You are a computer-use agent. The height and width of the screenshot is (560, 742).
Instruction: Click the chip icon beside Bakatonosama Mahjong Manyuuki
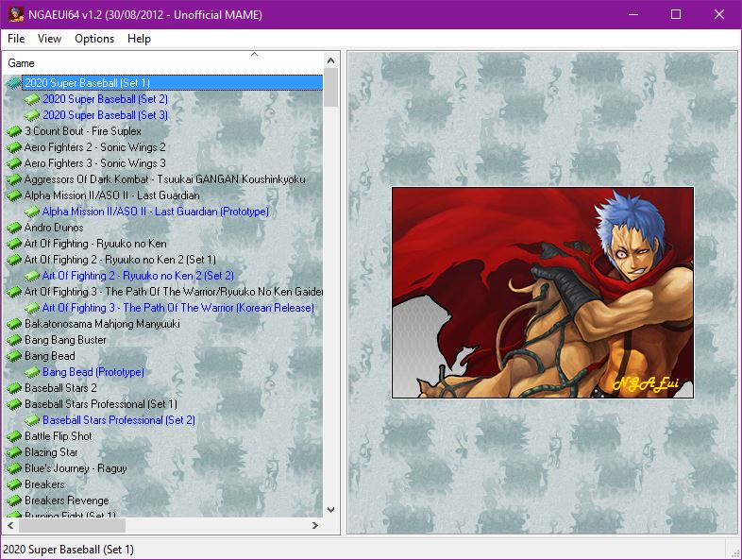pyautogui.click(x=14, y=324)
